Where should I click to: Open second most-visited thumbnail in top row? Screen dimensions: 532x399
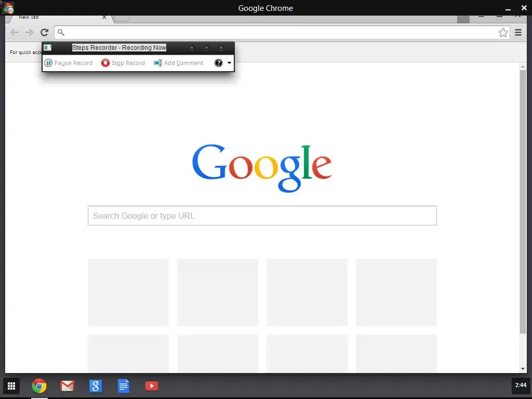click(x=218, y=292)
